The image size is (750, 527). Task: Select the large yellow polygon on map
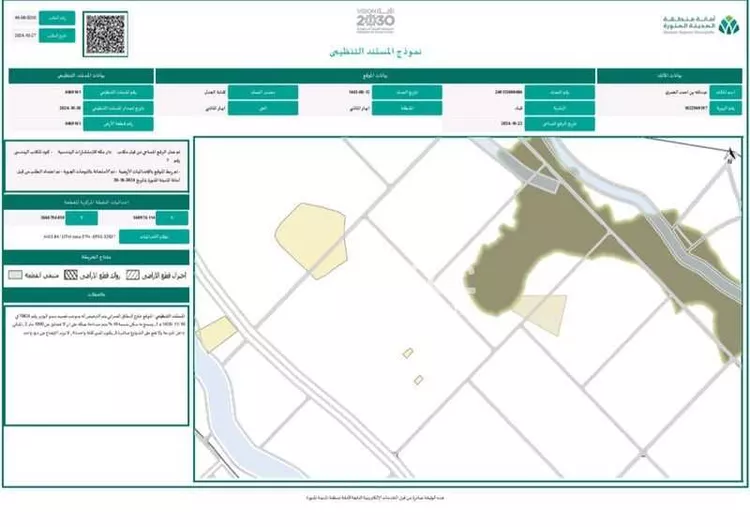(311, 237)
